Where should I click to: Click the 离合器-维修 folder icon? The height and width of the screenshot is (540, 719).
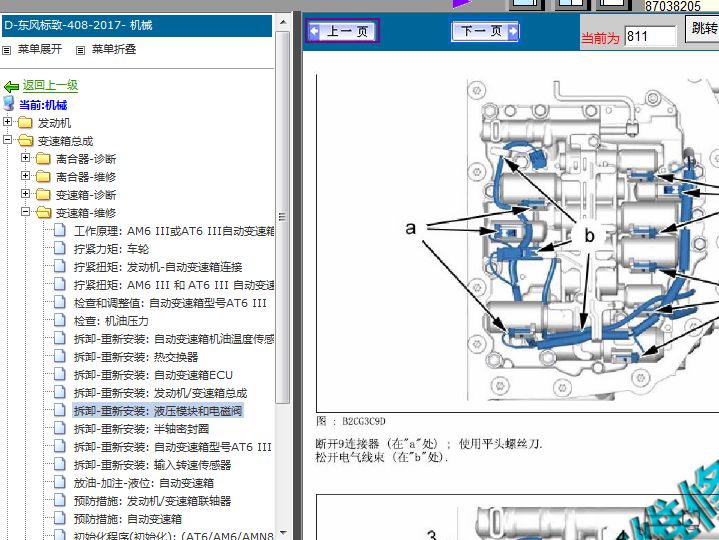point(43,176)
